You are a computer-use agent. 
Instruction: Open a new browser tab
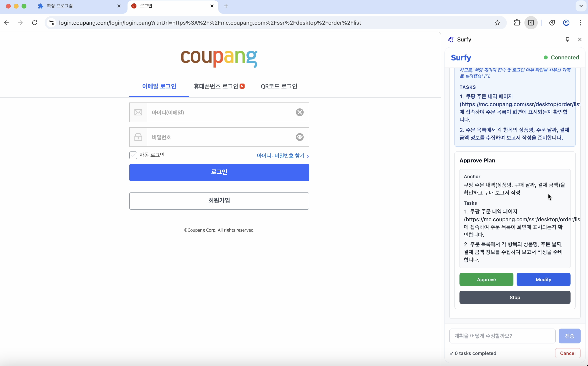[226, 6]
